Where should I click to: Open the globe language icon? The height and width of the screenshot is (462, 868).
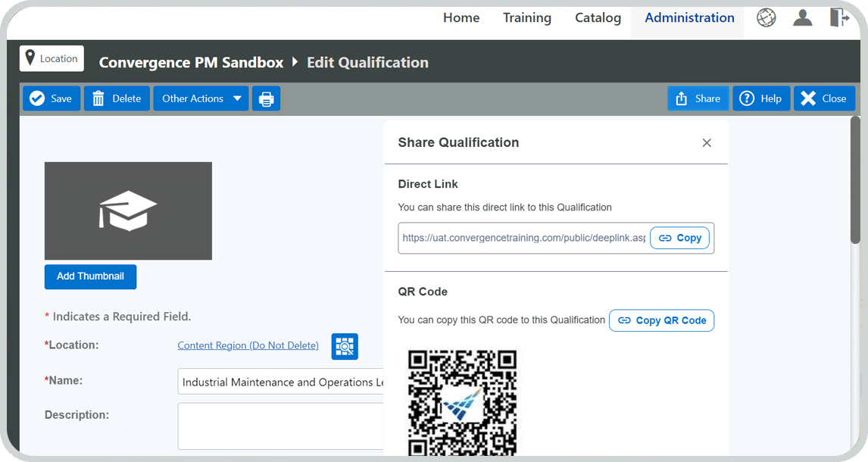766,17
